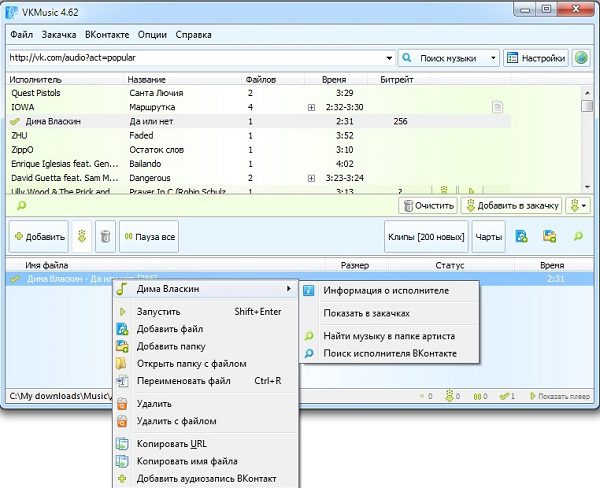Click the queued counter dot in status bar
Screen dimensions: 600x488
[x=422, y=396]
